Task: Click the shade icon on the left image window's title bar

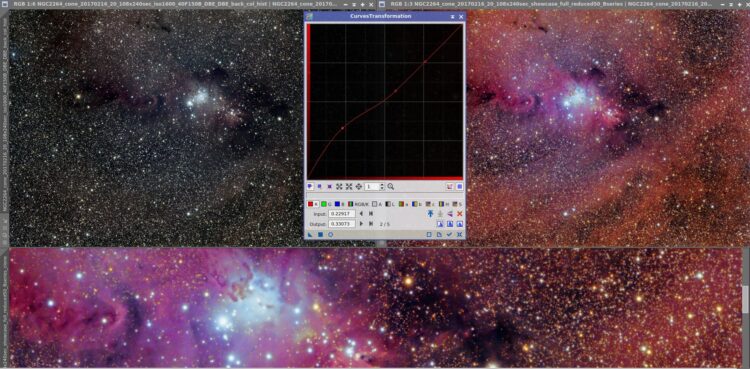Action: point(354,4)
